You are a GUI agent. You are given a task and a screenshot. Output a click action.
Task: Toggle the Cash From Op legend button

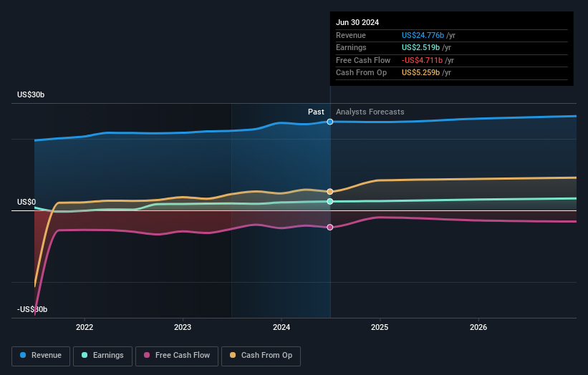coord(261,356)
